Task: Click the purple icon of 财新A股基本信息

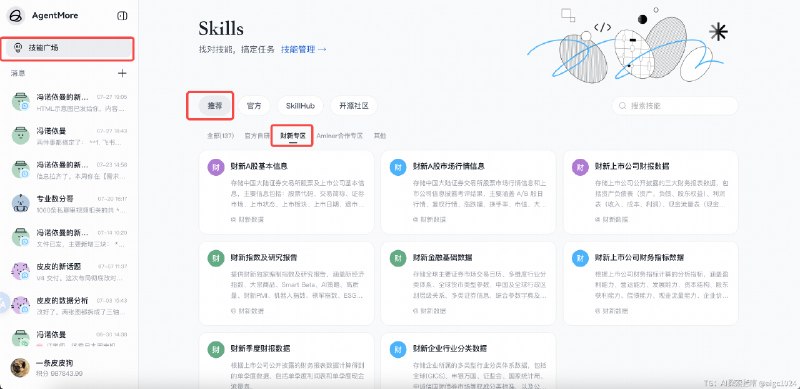Action: click(216, 167)
